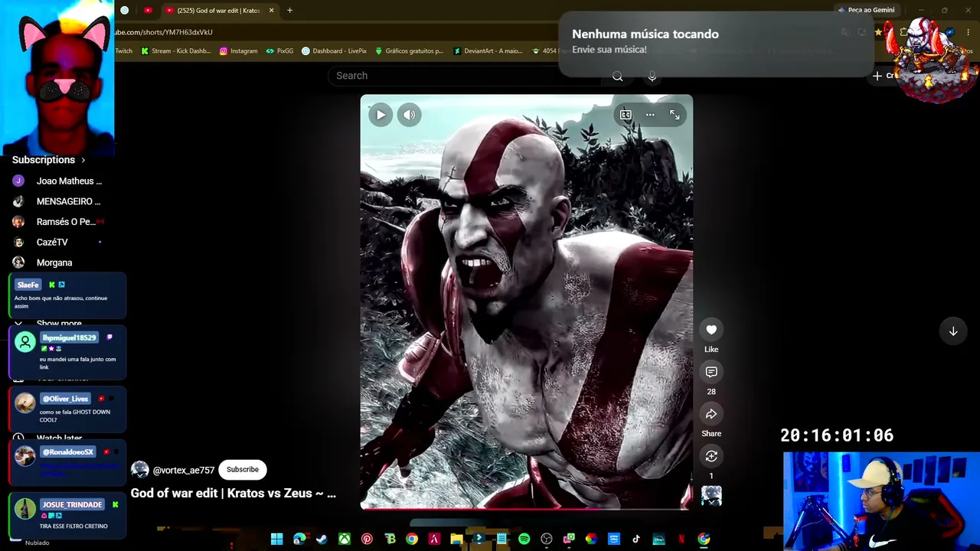Start voice search with microphone
Viewport: 980px width, 551px height.
pos(652,77)
